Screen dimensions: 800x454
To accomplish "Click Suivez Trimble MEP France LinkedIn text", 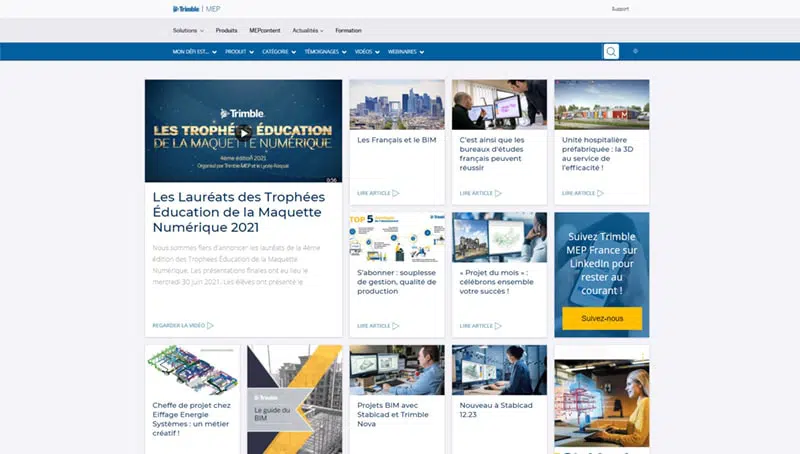I will (x=602, y=264).
